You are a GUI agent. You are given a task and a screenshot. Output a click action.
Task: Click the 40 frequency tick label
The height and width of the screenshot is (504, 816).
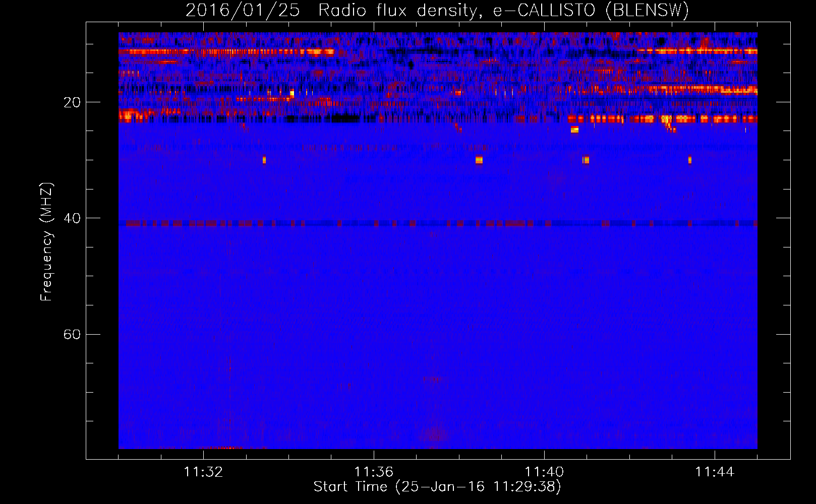point(72,218)
